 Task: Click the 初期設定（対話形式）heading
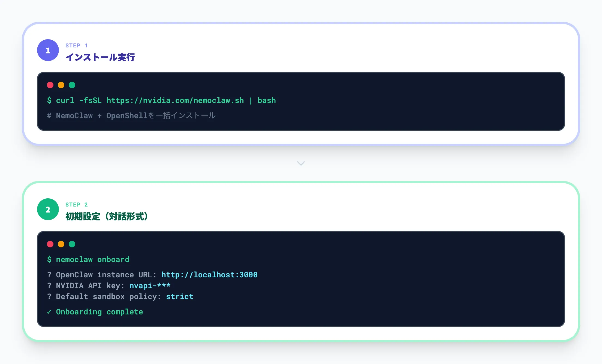pyautogui.click(x=107, y=216)
